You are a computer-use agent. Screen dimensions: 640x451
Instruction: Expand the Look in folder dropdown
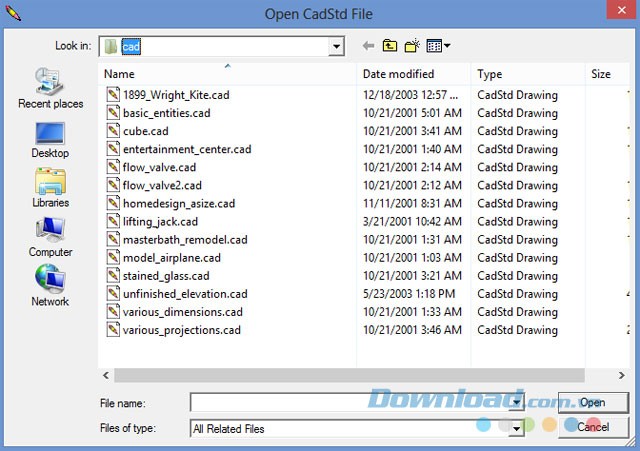click(x=335, y=46)
